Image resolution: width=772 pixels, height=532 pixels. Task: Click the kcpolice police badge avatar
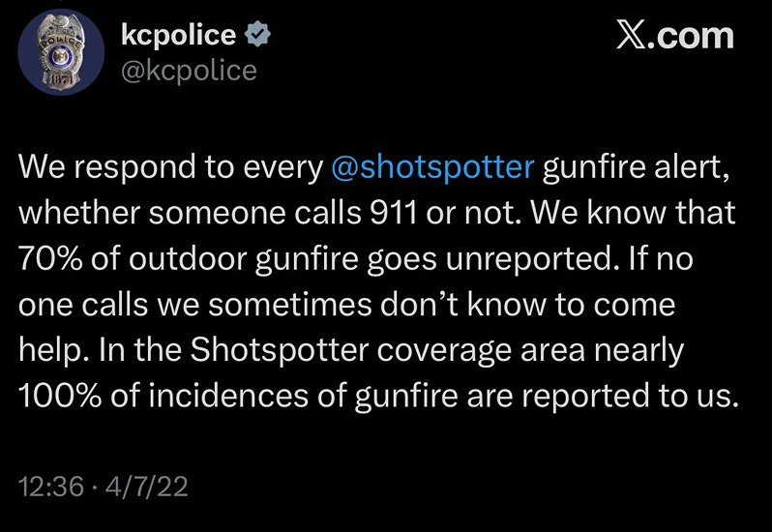[x=62, y=54]
